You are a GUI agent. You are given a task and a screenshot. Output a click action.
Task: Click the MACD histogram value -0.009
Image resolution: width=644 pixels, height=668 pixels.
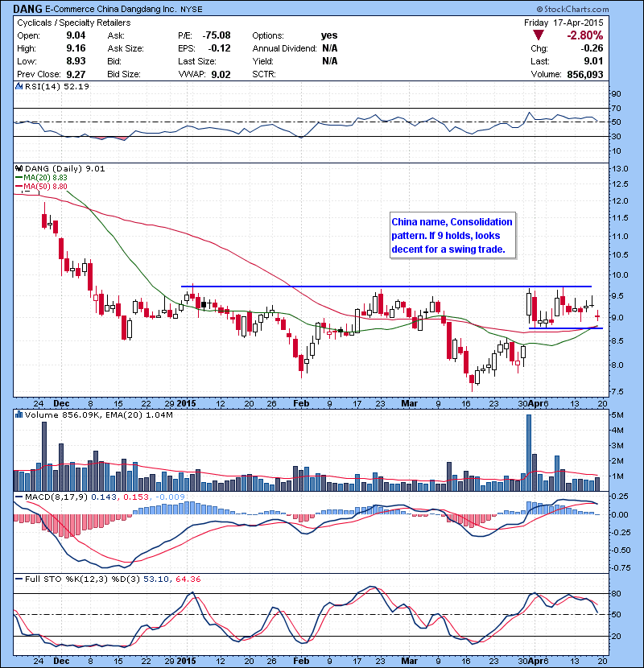[x=170, y=497]
